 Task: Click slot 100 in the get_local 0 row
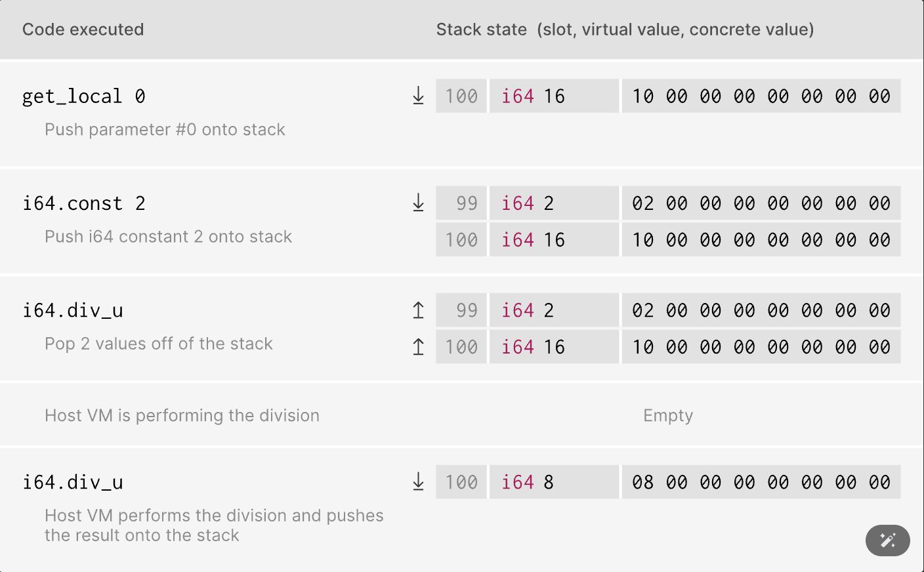tap(461, 96)
